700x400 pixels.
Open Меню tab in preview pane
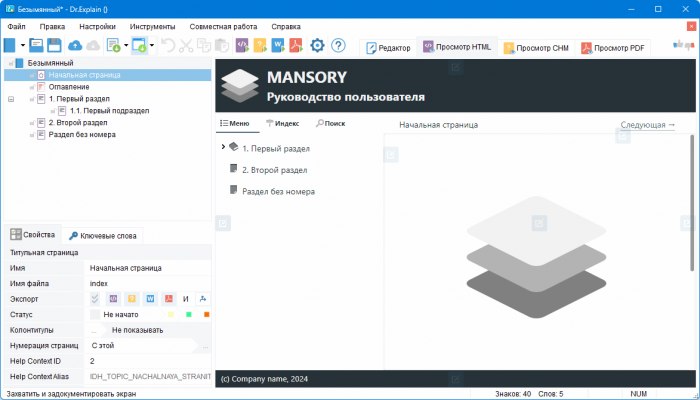pos(235,124)
